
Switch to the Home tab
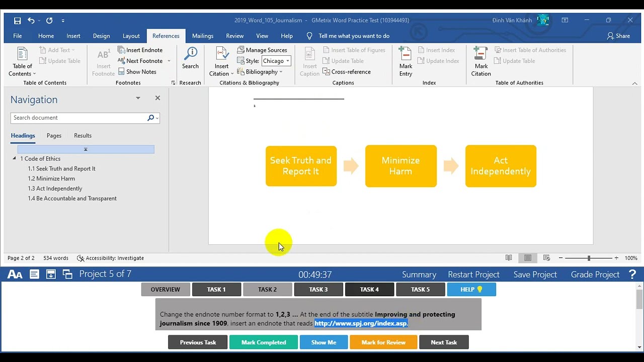click(x=46, y=36)
